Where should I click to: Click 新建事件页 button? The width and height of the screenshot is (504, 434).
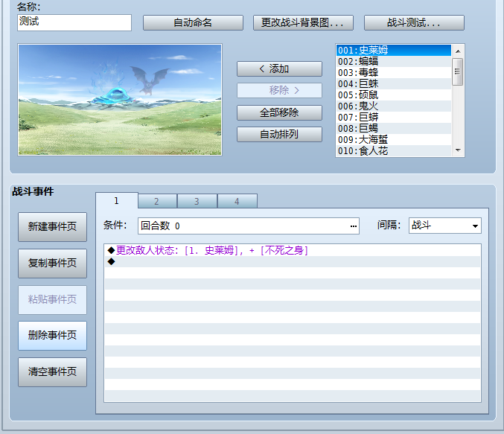(52, 226)
